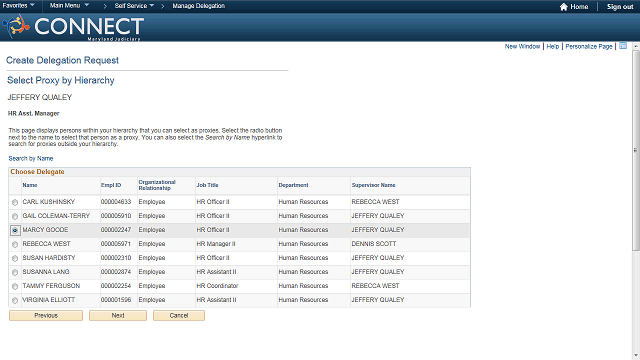Select the radio button for Carl Kushinsky

click(15, 202)
